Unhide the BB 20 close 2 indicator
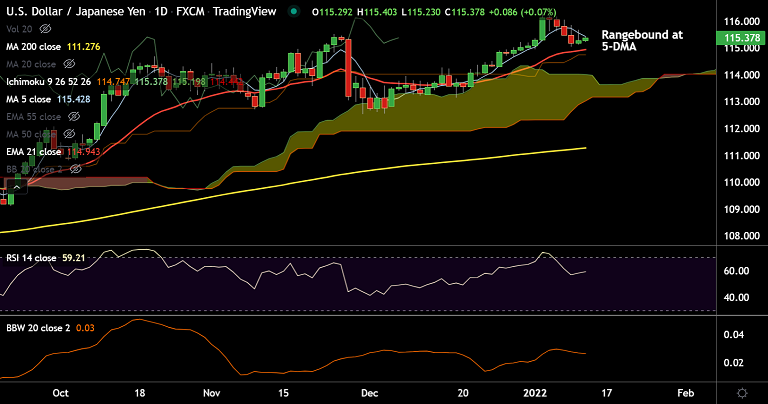This screenshot has width=768, height=404. tap(75, 169)
